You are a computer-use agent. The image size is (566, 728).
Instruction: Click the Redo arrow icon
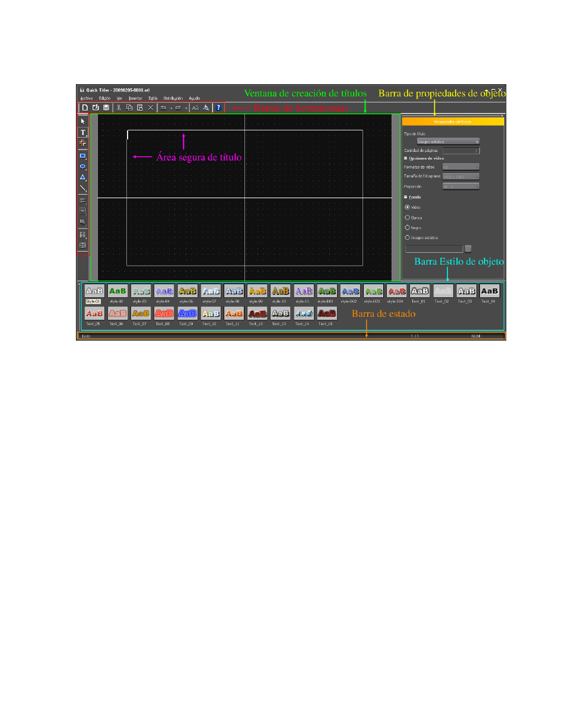(179, 108)
